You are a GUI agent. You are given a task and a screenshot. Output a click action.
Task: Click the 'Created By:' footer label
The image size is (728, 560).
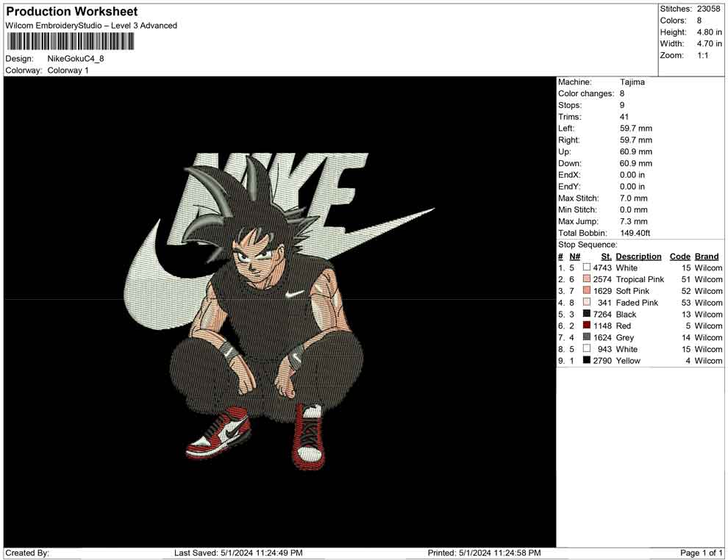[x=27, y=553]
